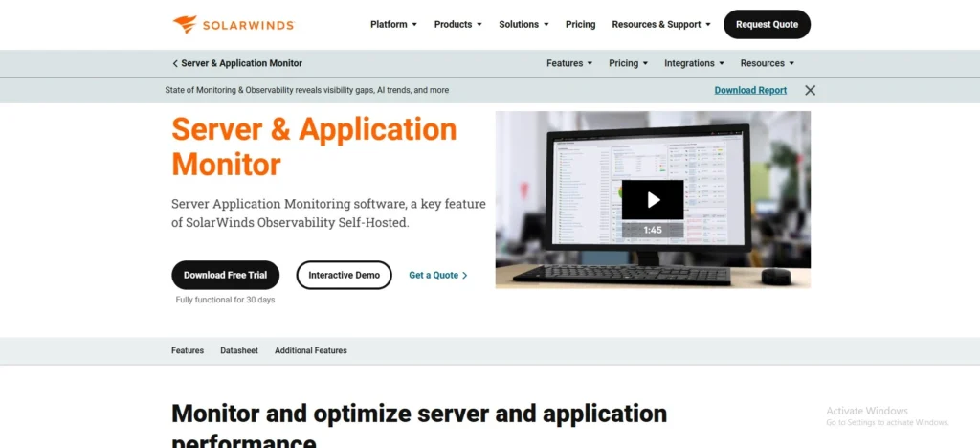Click the orange Server & Application Monitor heading
Screen dimensions: 980x448
coord(314,146)
